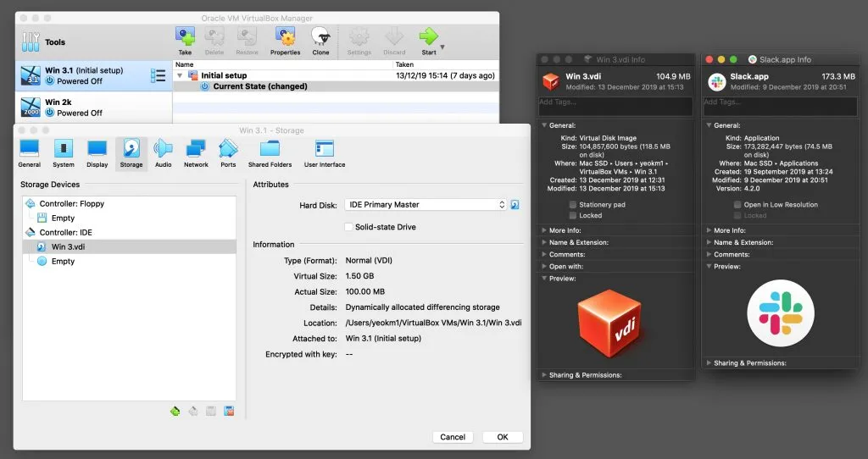This screenshot has width=868, height=459.
Task: Switch to the System settings tab
Action: point(63,154)
